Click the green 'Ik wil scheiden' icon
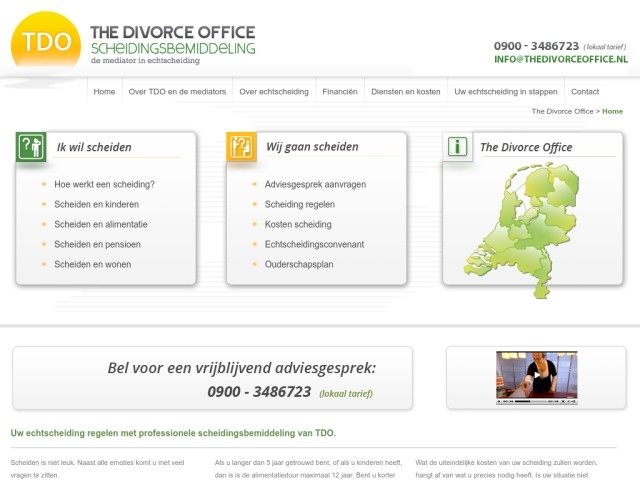The image size is (640, 480). pos(31,146)
